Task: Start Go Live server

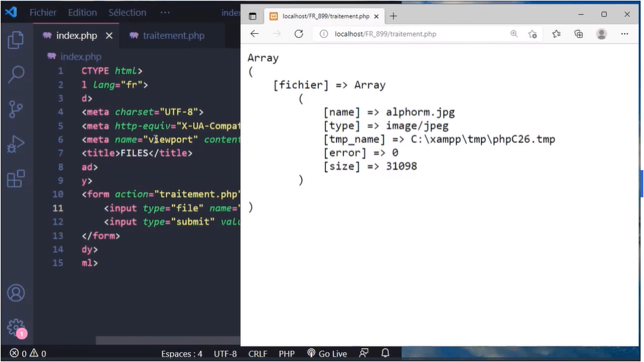Action: coord(327,353)
